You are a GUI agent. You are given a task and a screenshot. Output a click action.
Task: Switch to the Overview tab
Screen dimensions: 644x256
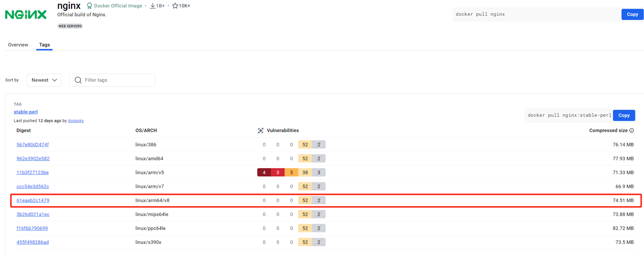pos(18,45)
